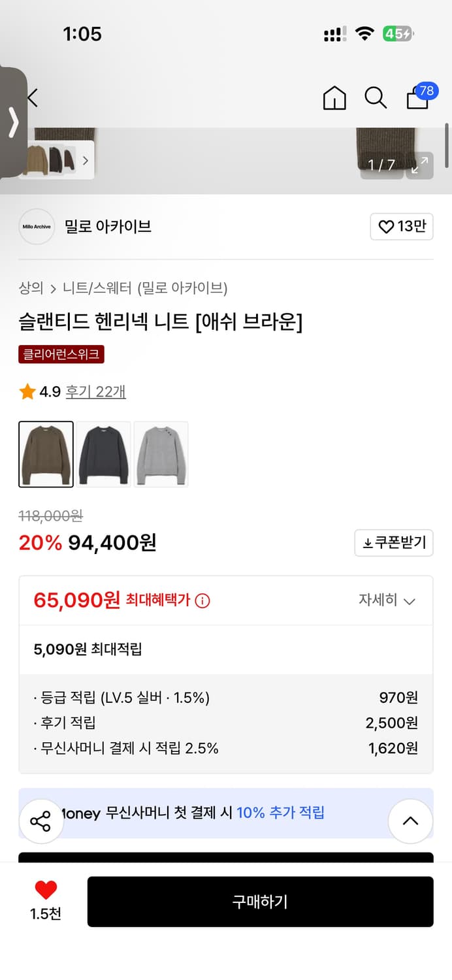
Task: Tap the 구매하기 purchase button
Action: [261, 902]
